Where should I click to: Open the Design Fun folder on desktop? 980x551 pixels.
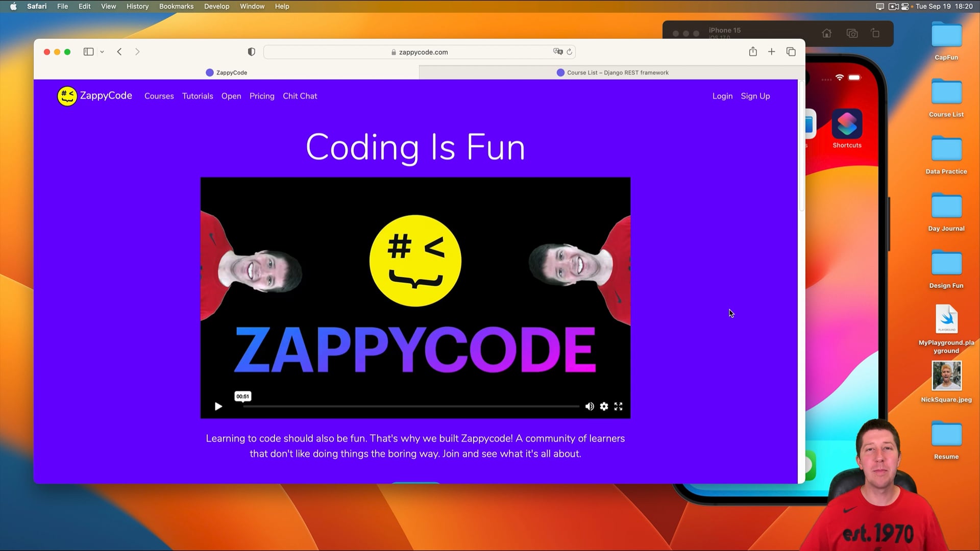point(946,269)
